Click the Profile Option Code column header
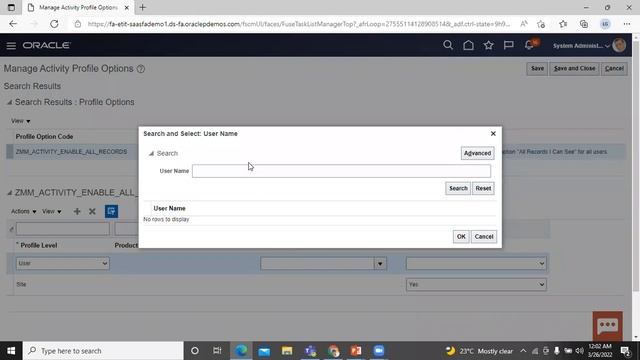The image size is (640, 360). coord(44,136)
